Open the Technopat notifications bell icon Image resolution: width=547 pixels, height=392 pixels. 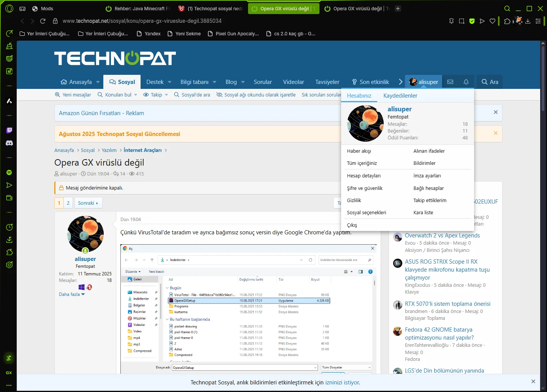point(466,82)
